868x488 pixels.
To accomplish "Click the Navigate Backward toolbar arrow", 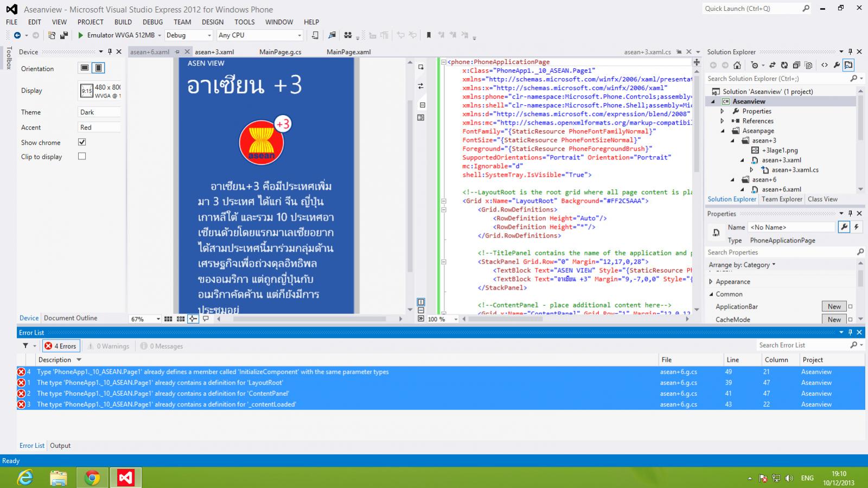I will coord(17,35).
